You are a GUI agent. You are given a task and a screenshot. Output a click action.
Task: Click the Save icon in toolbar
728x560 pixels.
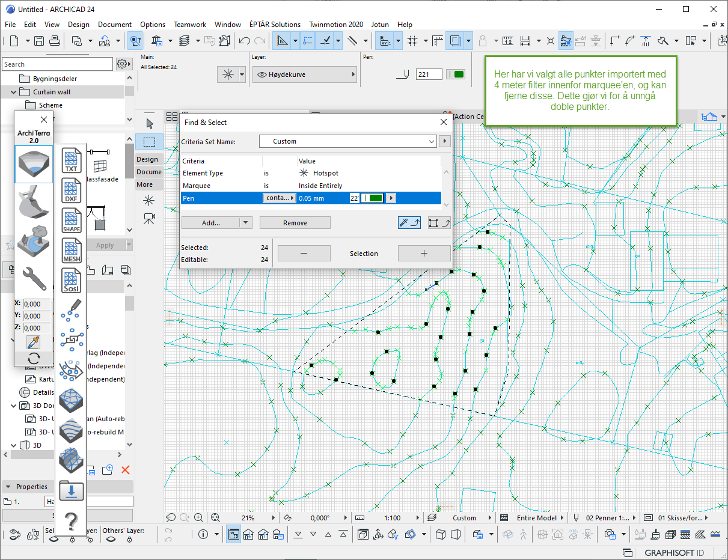pos(39,41)
